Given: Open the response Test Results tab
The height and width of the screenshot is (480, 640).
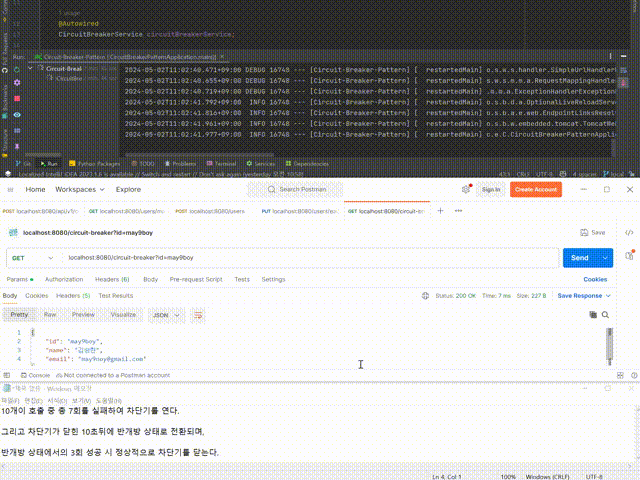Looking at the screenshot, I should (x=116, y=296).
